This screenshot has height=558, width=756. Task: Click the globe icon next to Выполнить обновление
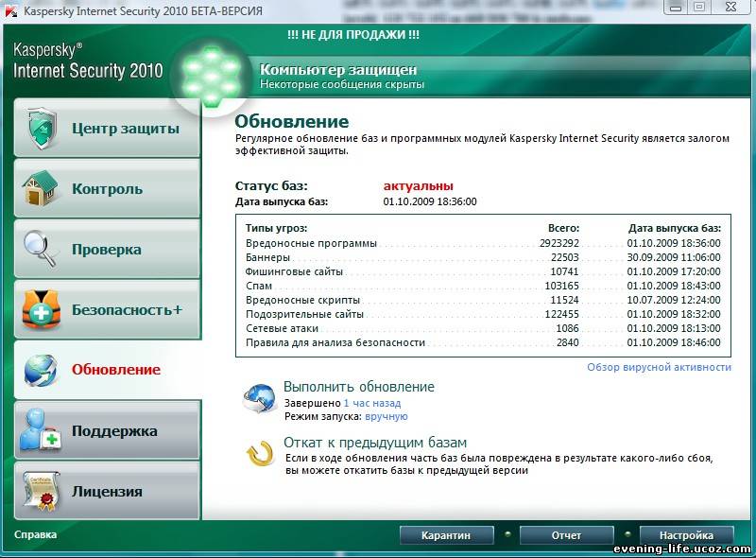click(259, 398)
